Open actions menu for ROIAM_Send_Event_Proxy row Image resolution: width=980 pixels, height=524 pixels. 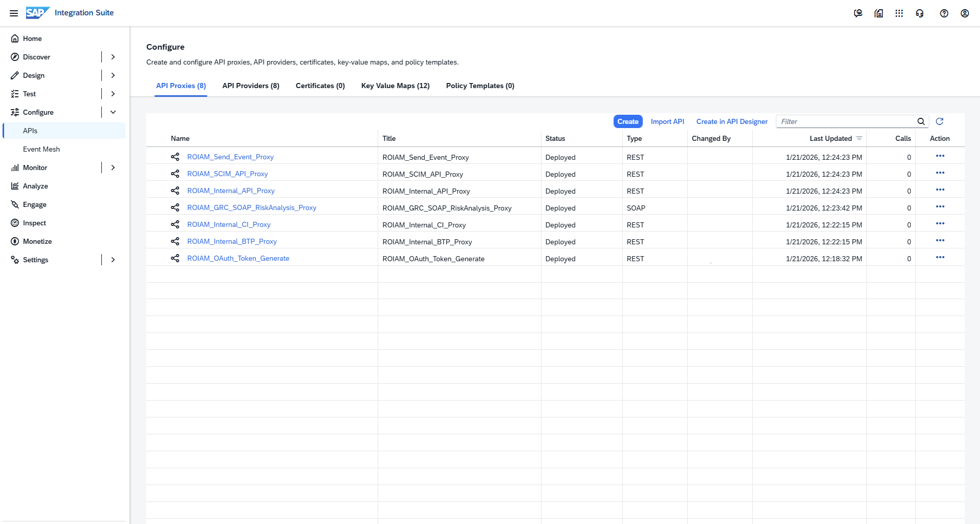940,156
